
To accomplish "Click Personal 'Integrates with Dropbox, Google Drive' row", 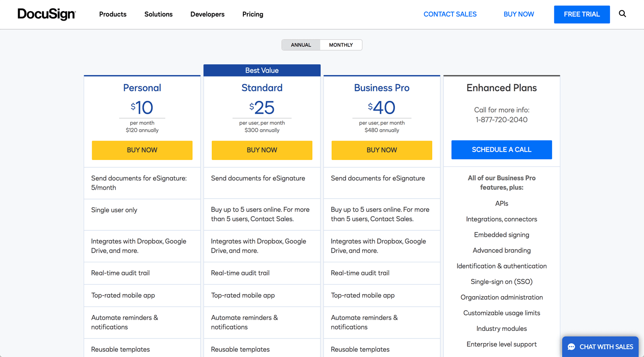I will 142,246.
